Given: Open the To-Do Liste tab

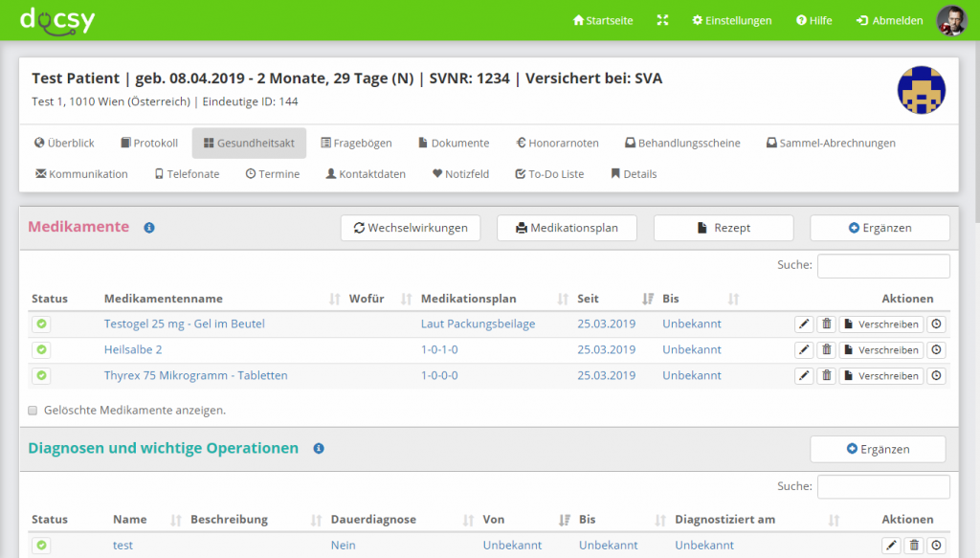Looking at the screenshot, I should click(549, 173).
